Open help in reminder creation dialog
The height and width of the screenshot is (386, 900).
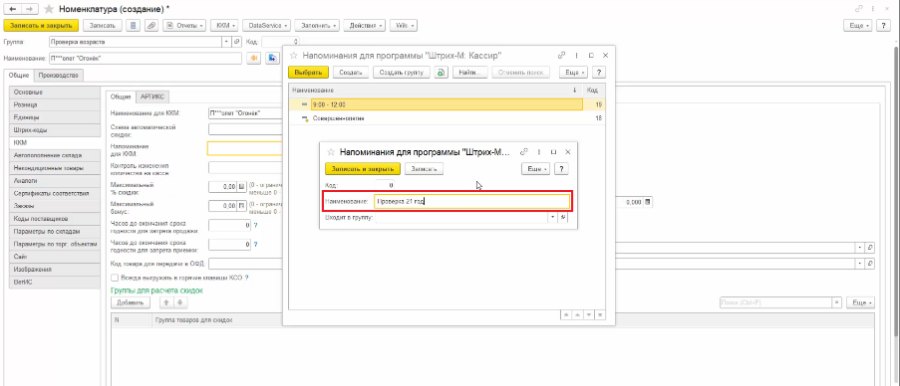(x=561, y=169)
